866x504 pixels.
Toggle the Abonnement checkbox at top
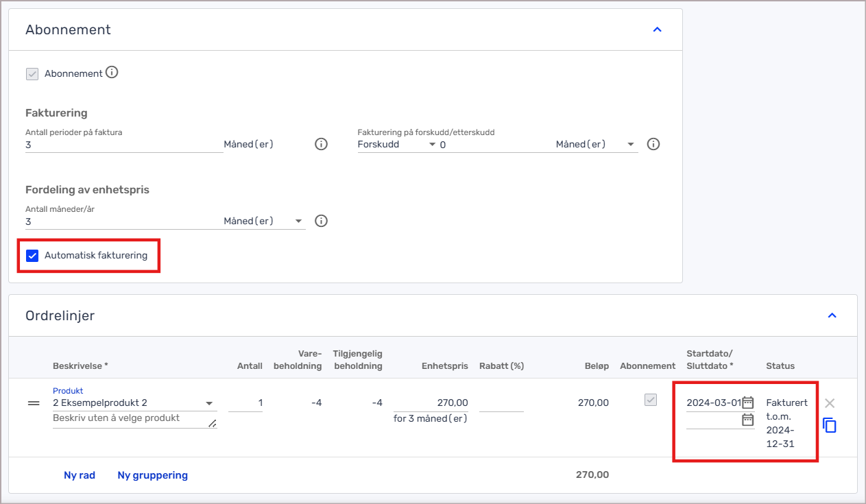click(32, 73)
